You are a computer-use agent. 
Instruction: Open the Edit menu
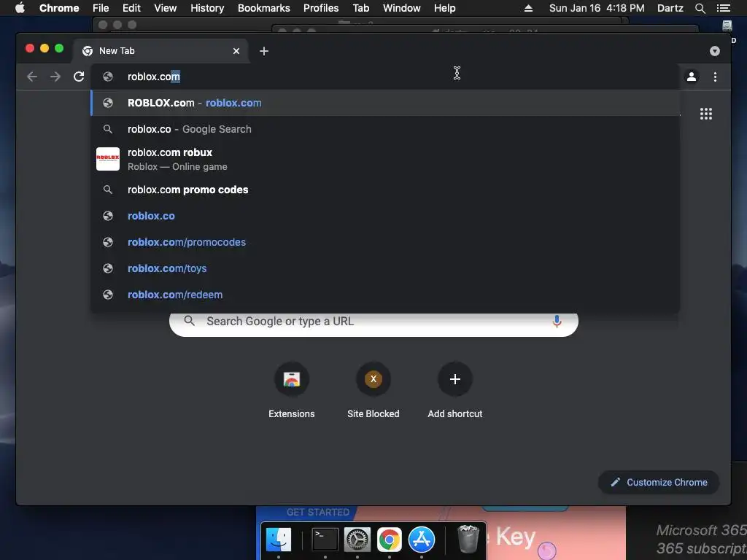131,8
